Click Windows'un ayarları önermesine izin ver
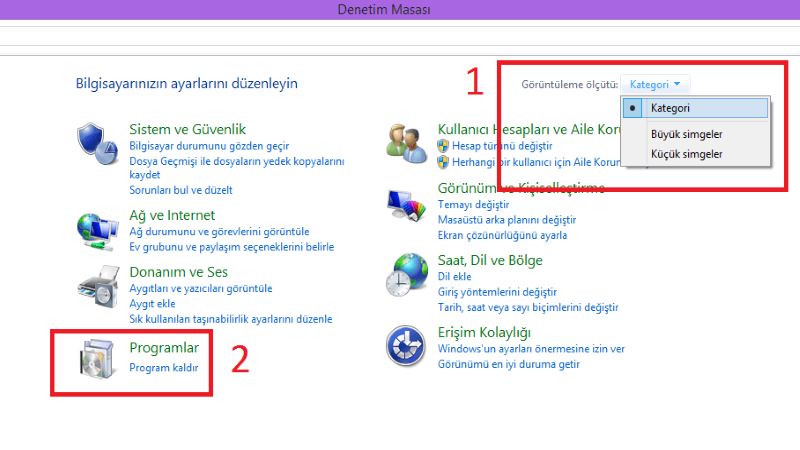The height and width of the screenshot is (450, 800). click(531, 349)
